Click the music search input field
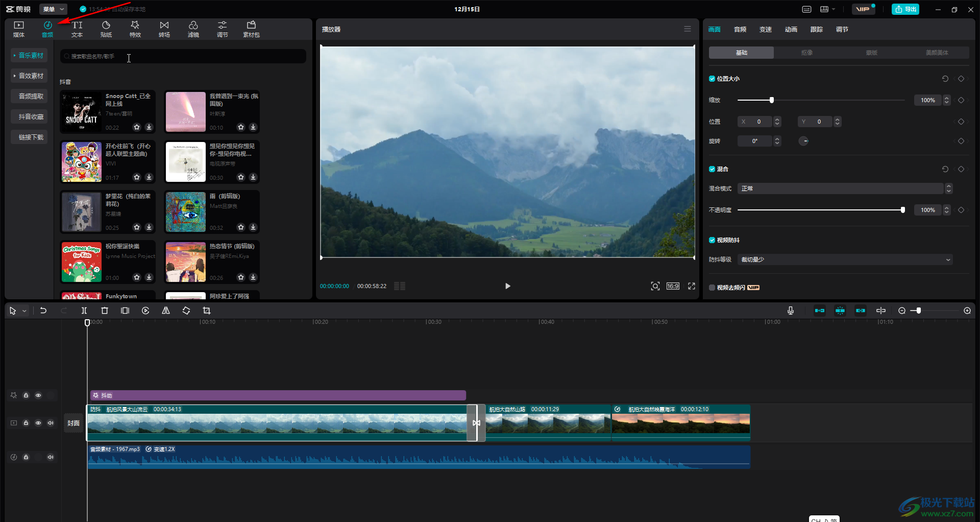Viewport: 980px width, 522px height. click(183, 56)
